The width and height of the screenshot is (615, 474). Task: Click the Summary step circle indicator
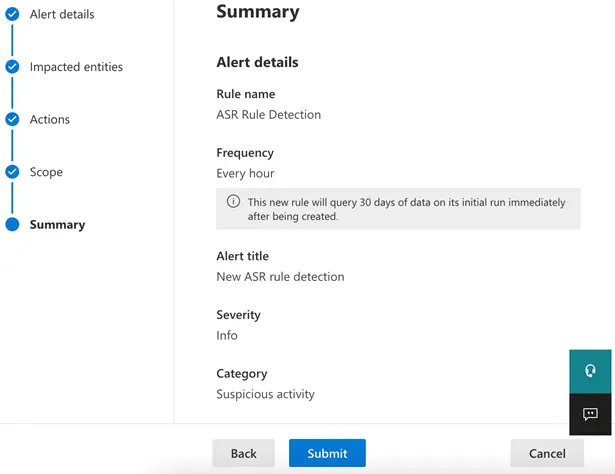tap(12, 224)
